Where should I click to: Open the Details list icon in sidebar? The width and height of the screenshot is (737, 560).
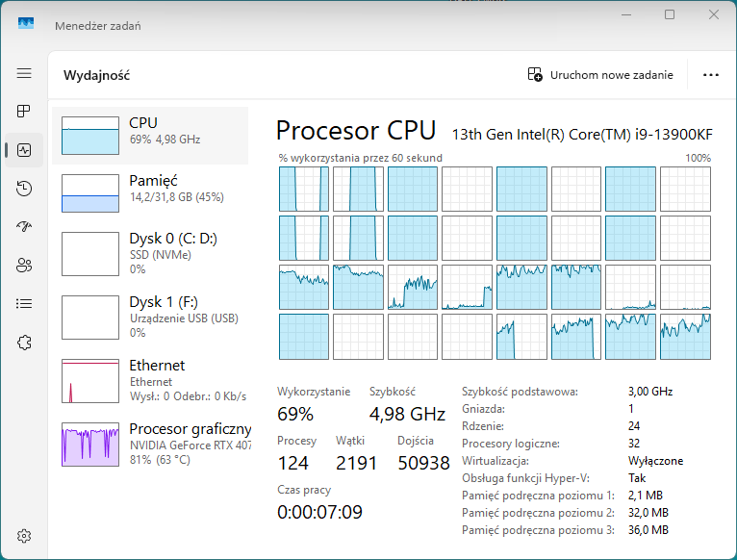tap(24, 304)
